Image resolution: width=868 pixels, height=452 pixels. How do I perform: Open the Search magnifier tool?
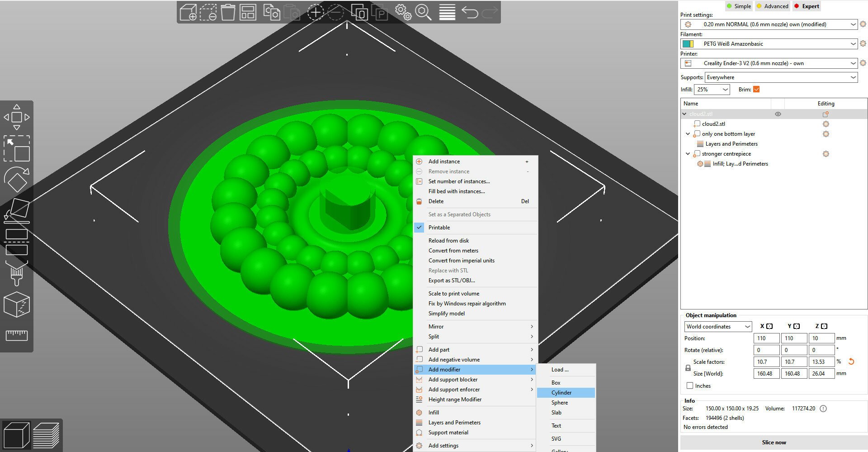point(423,12)
